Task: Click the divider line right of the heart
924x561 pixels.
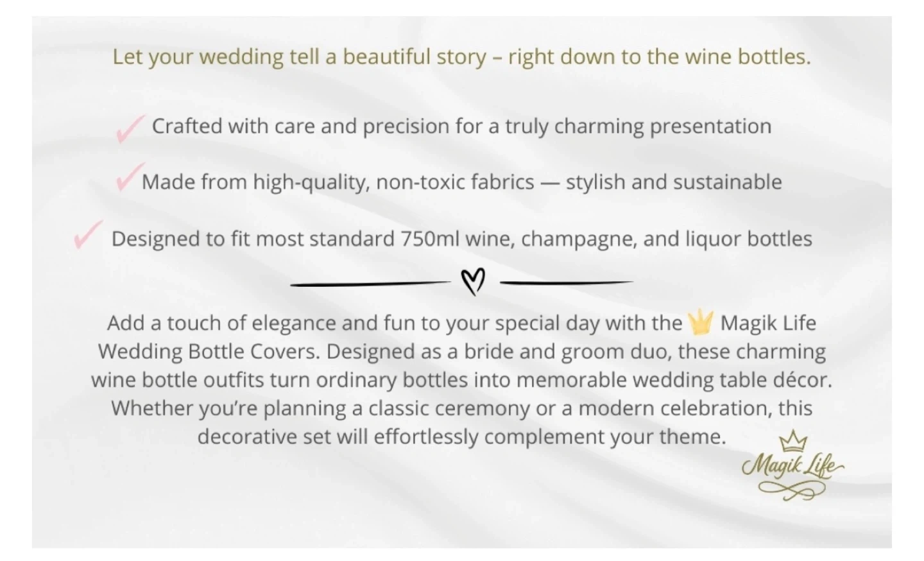Action: pyautogui.click(x=566, y=282)
